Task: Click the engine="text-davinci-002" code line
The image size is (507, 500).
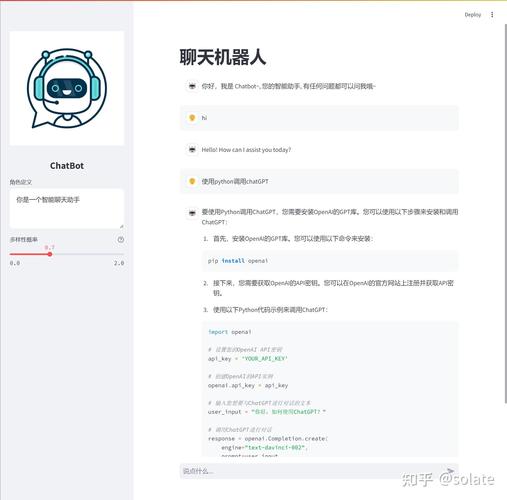Action: pyautogui.click(x=264, y=447)
